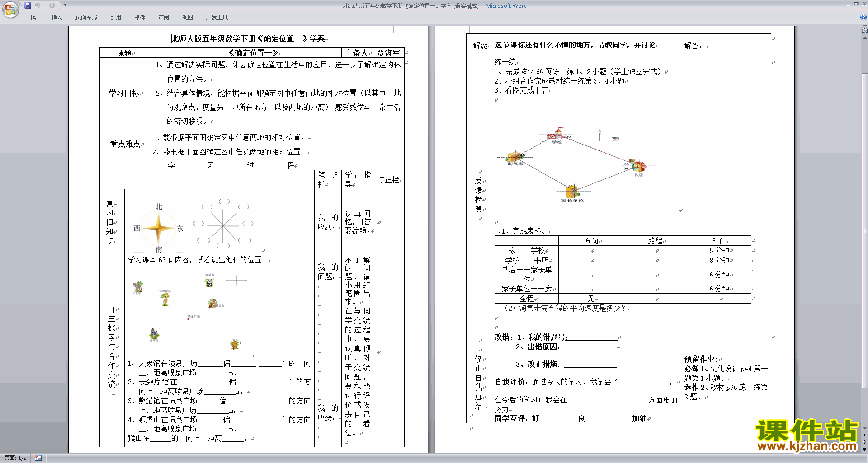
Task: Open the 审阅 ribbon tab
Action: coord(164,18)
